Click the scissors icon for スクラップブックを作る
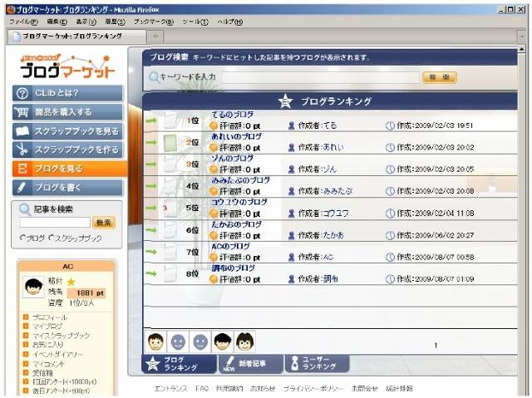 pyautogui.click(x=22, y=150)
